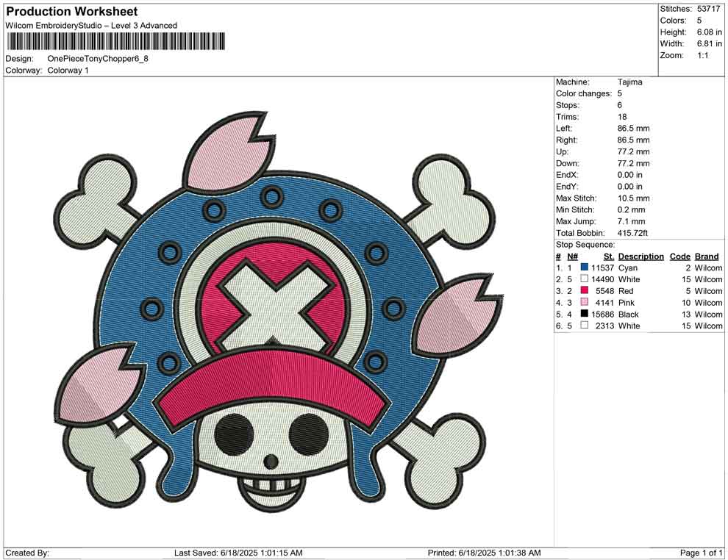Click 'Wilcom EmbroideryStudio – Level 3 Advanced' text
This screenshot has width=728, height=560.
coord(91,26)
